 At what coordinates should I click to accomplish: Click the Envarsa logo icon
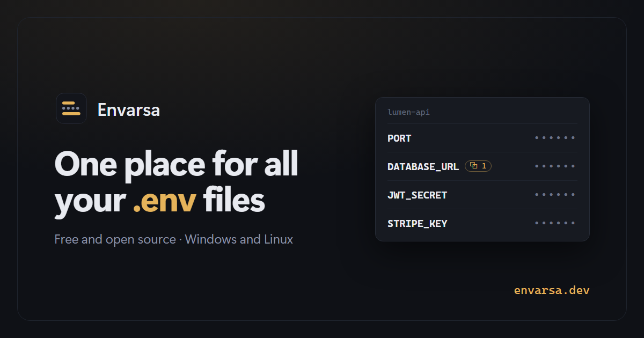pyautogui.click(x=71, y=108)
